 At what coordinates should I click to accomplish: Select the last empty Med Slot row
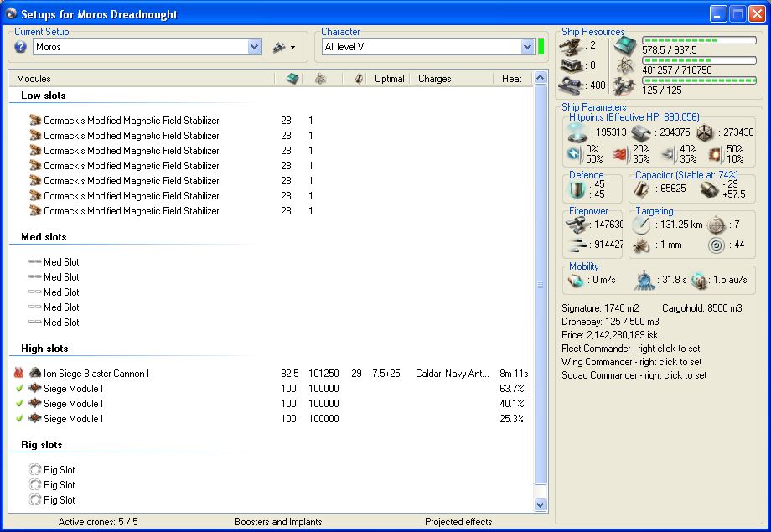coord(61,323)
